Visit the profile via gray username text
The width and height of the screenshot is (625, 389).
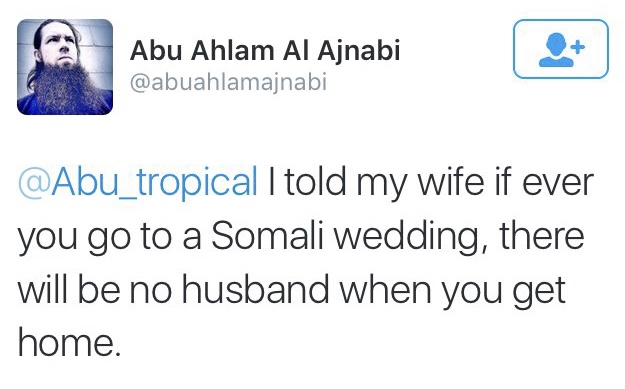pos(228,83)
